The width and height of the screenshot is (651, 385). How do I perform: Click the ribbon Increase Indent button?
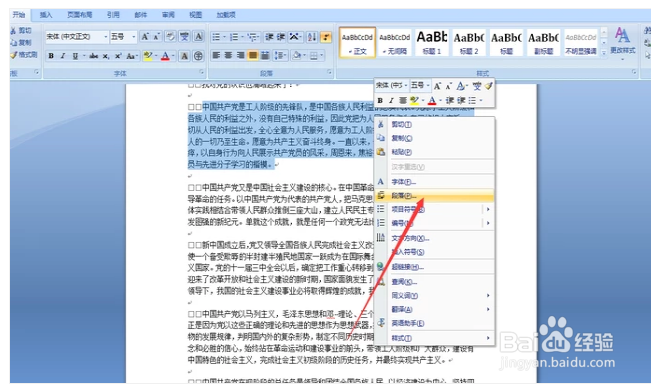point(281,37)
